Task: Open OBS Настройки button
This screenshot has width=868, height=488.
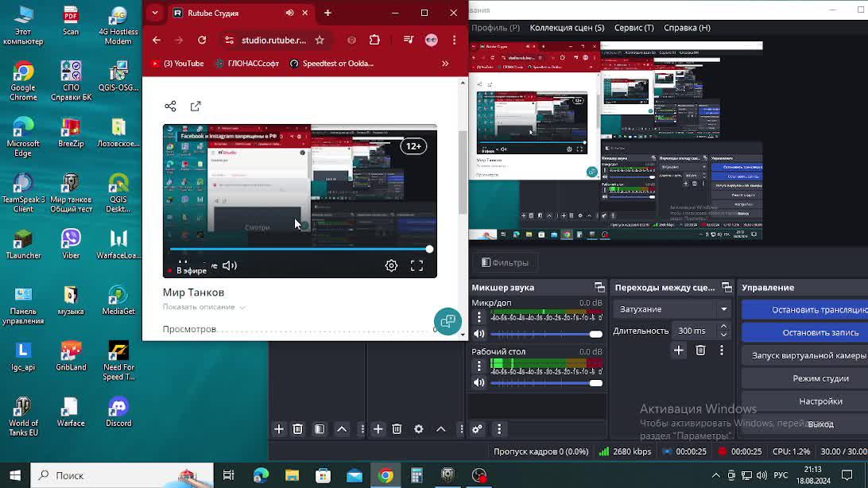Action: pyautogui.click(x=805, y=401)
